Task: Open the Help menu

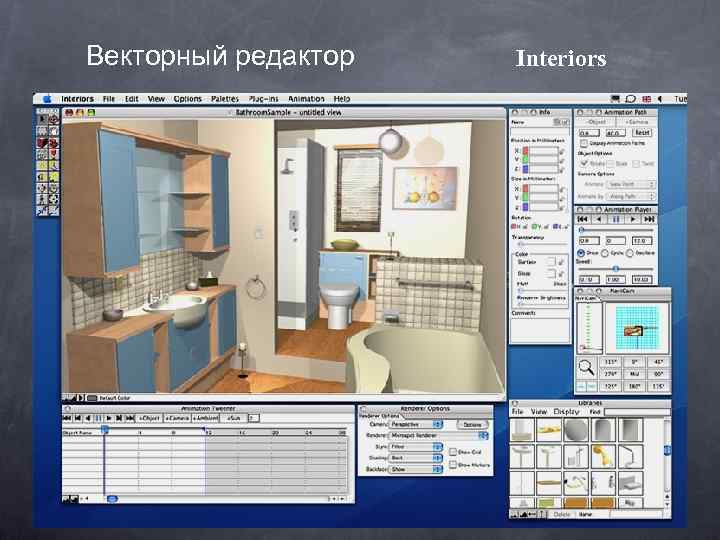Action: (342, 99)
